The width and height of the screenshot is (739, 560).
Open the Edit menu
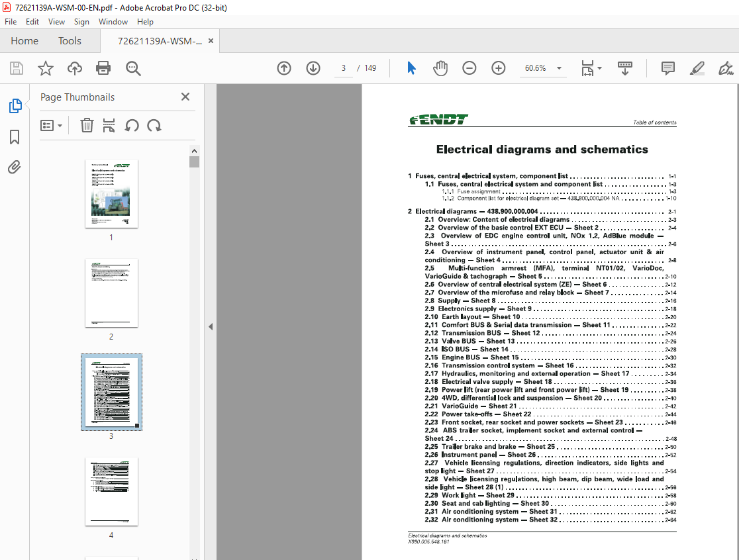click(x=32, y=22)
